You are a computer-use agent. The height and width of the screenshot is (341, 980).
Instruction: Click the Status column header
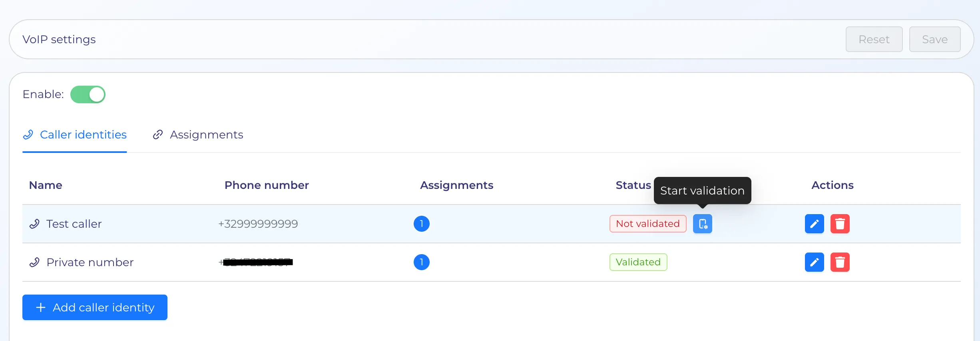(x=633, y=185)
